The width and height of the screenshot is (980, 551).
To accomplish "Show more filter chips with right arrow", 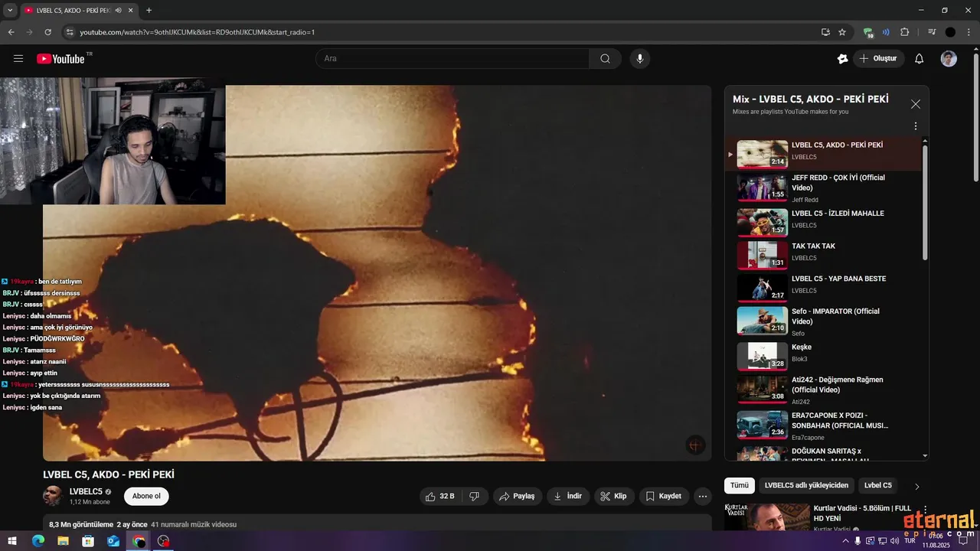I will pos(916,486).
